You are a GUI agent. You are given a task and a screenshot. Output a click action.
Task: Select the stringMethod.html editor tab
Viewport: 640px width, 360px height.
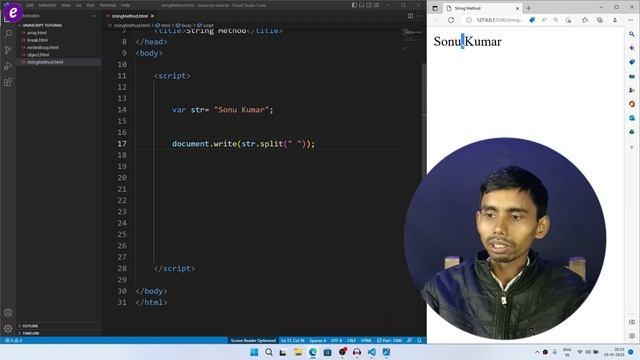tap(130, 16)
